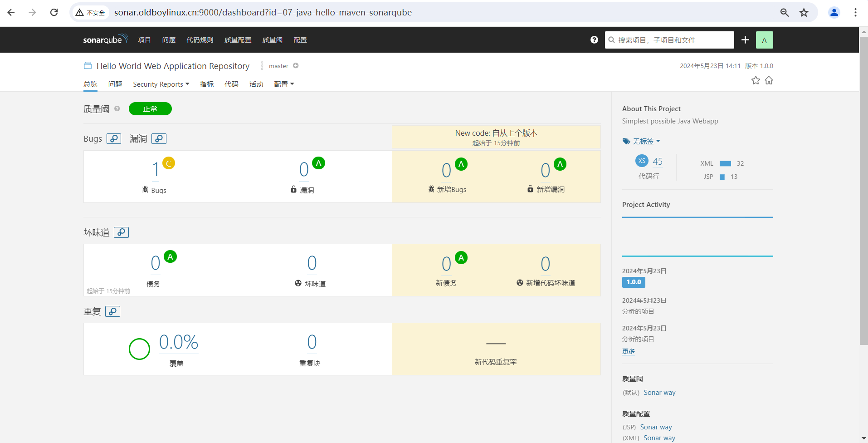Image resolution: width=868 pixels, height=443 pixels.
Task: Click the 正常 quality gate status badge
Action: tap(150, 109)
